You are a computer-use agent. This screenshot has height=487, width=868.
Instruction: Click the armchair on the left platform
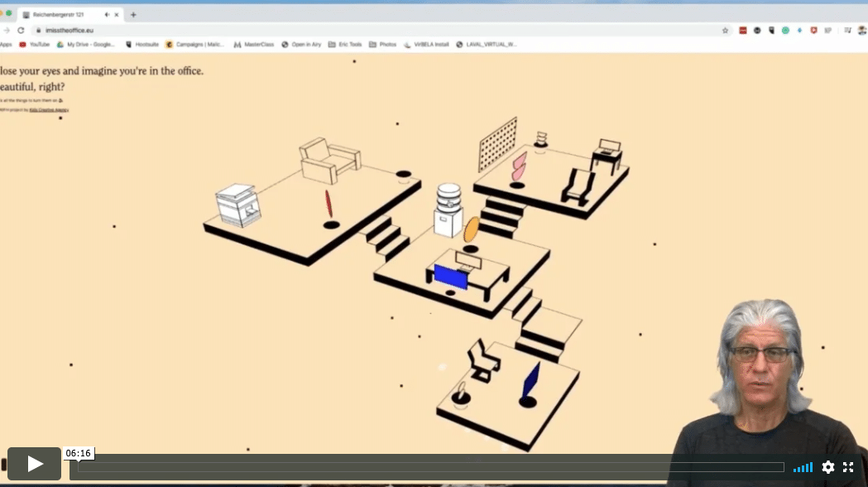pyautogui.click(x=330, y=160)
